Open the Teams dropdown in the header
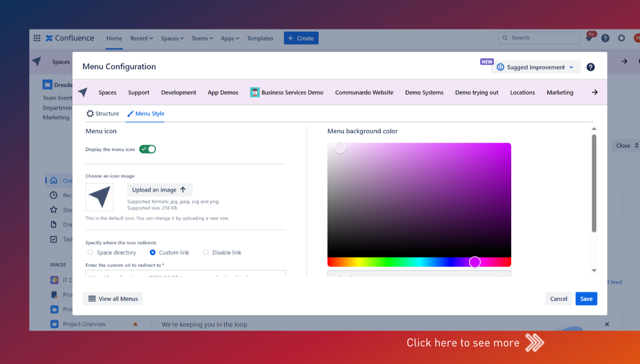The width and height of the screenshot is (640, 364). pyautogui.click(x=202, y=38)
